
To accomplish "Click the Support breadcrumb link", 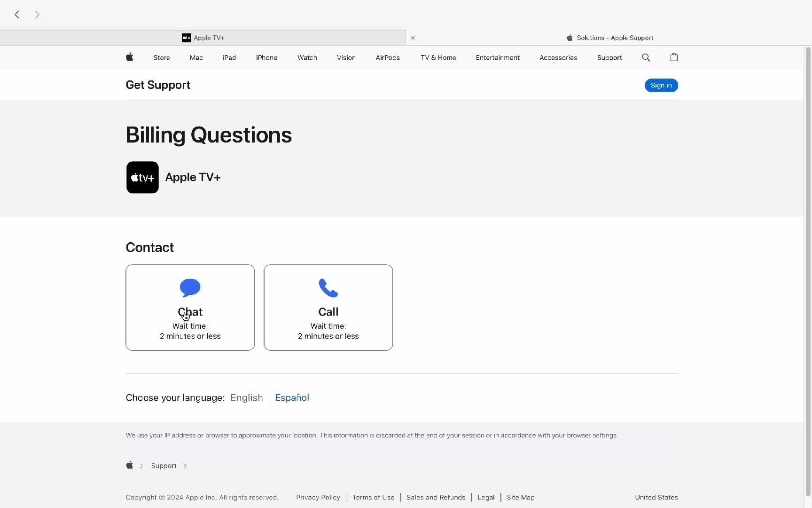I will click(x=164, y=466).
